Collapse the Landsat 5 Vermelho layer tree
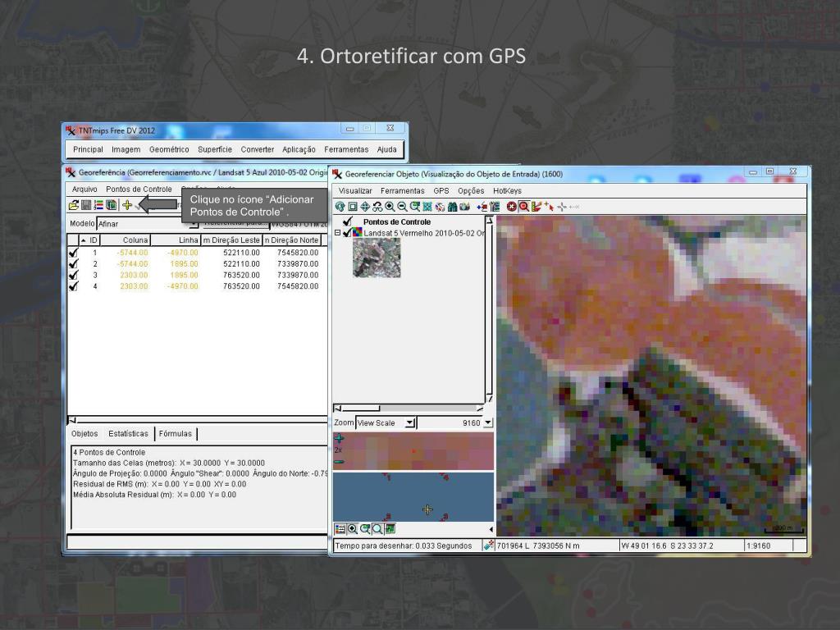This screenshot has height=630, width=840. (x=337, y=233)
